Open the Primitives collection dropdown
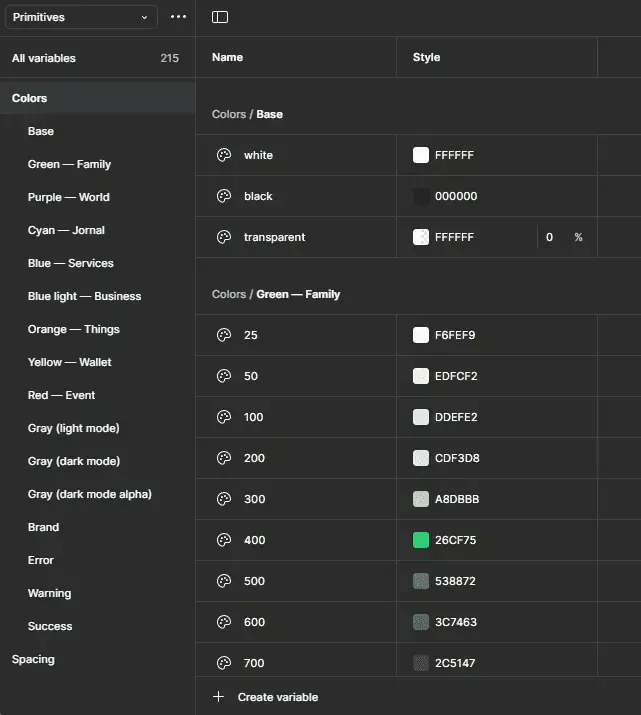Viewport: 641px width, 715px height. 81,17
